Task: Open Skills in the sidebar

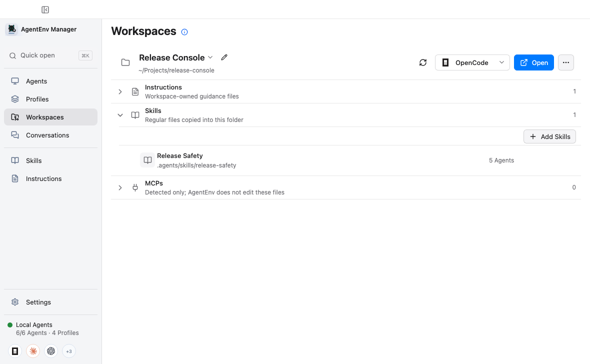Action: click(50, 160)
